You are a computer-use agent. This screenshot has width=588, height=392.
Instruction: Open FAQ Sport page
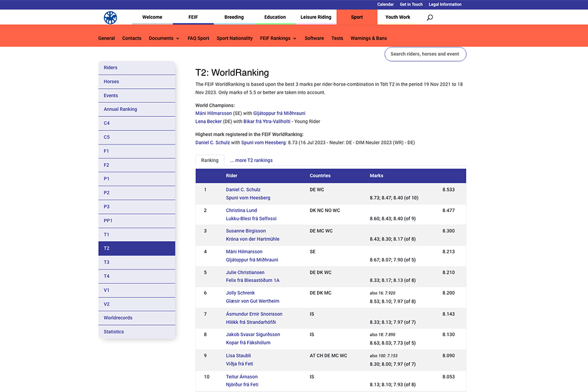(x=198, y=38)
